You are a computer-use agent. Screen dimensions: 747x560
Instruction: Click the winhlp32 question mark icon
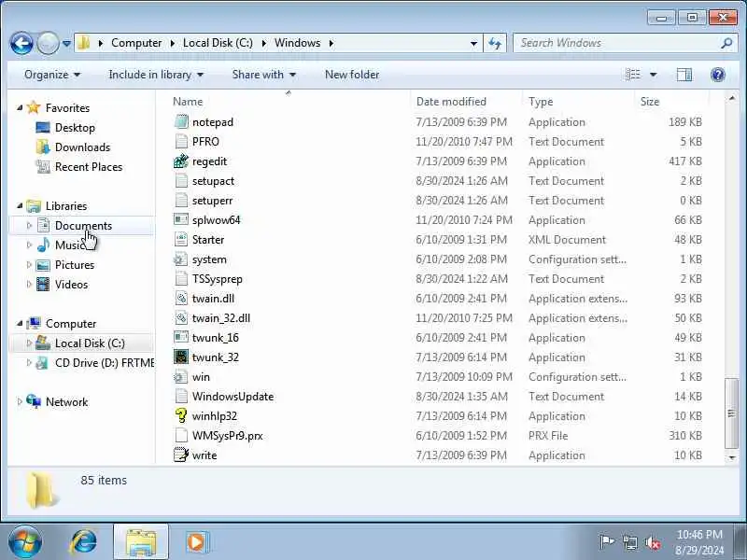pos(181,415)
